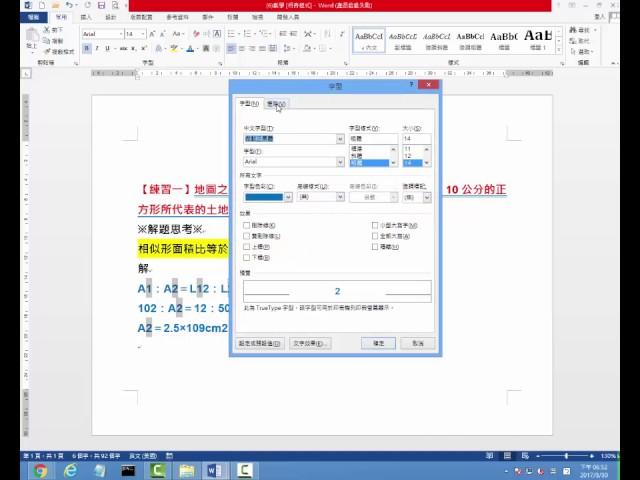The height and width of the screenshot is (480, 640).
Task: Open the 底線樣式 underline style dropdown
Action: (x=339, y=197)
